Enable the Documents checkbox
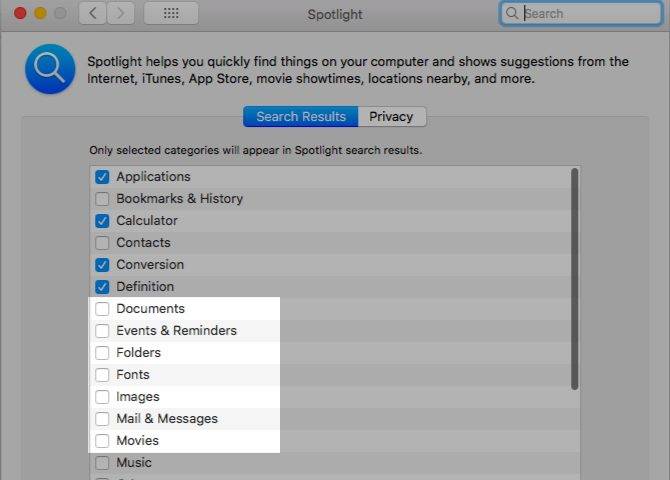The image size is (670, 480). 102,309
